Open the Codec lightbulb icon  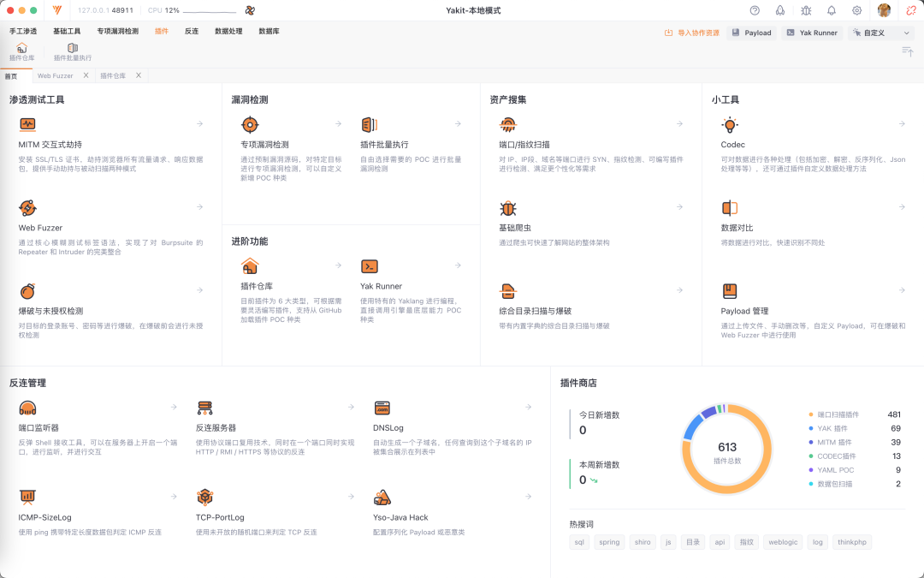click(x=730, y=124)
